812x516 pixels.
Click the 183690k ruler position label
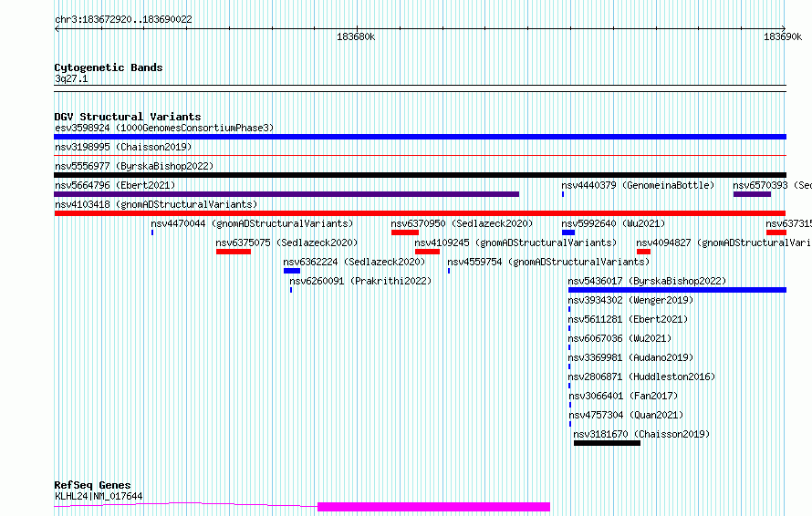click(x=783, y=37)
